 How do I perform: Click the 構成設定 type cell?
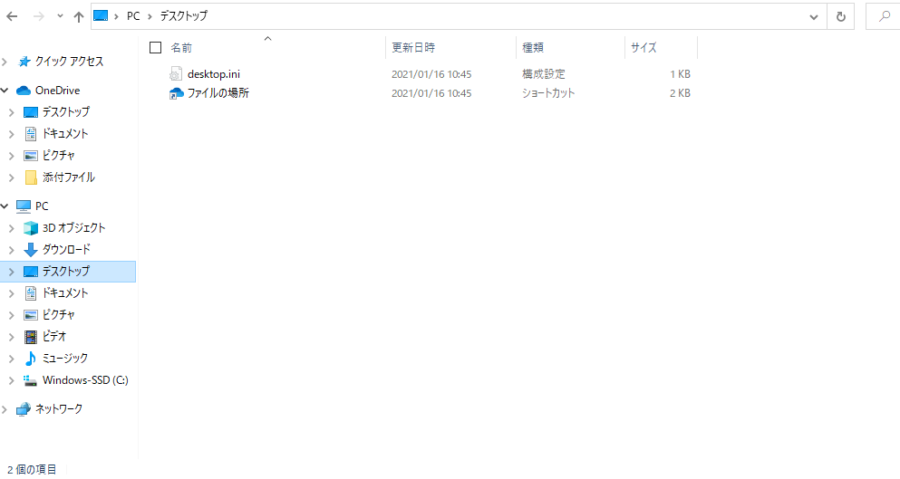544,74
